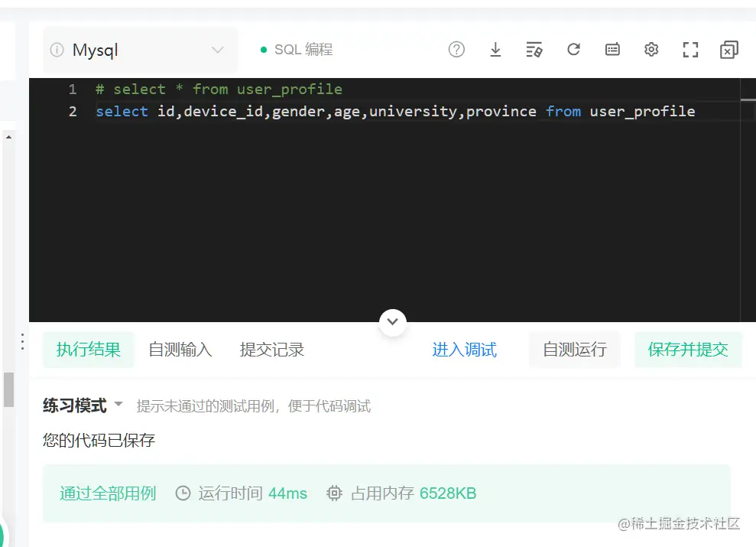Click the download code icon
This screenshot has height=547, width=756.
[495, 49]
